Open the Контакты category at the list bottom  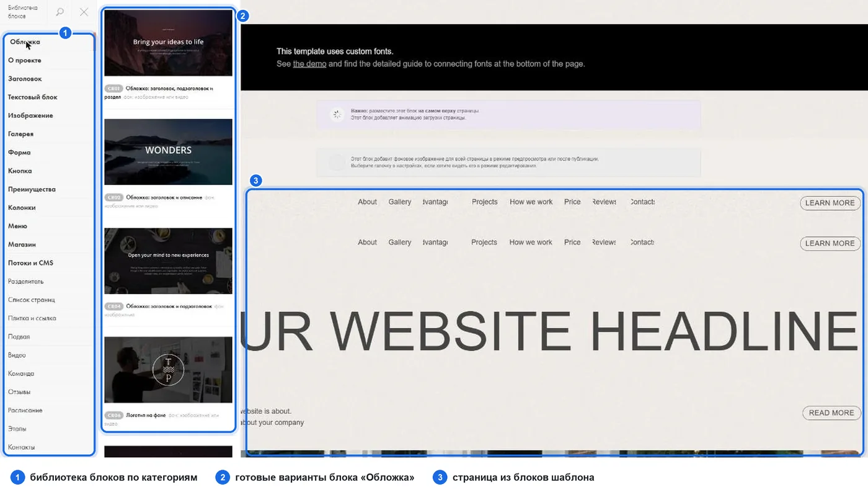click(21, 447)
